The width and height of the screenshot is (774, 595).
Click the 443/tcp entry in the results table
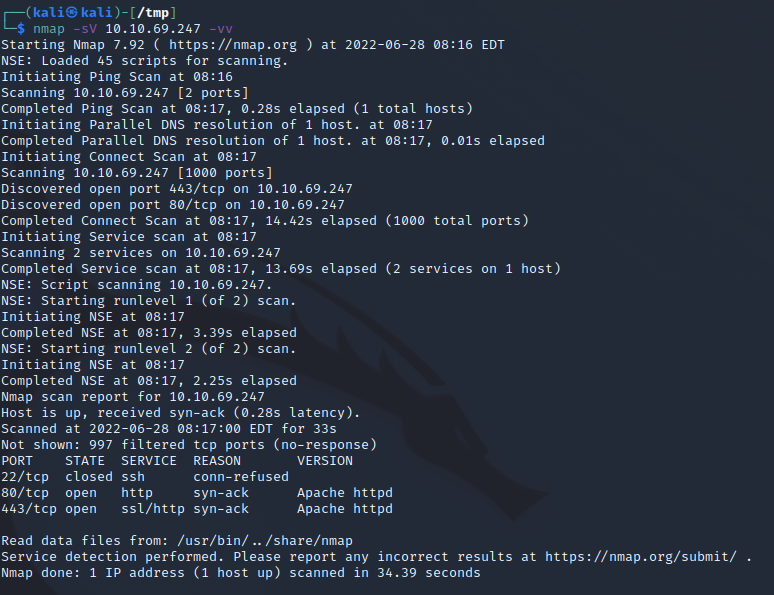(x=29, y=509)
